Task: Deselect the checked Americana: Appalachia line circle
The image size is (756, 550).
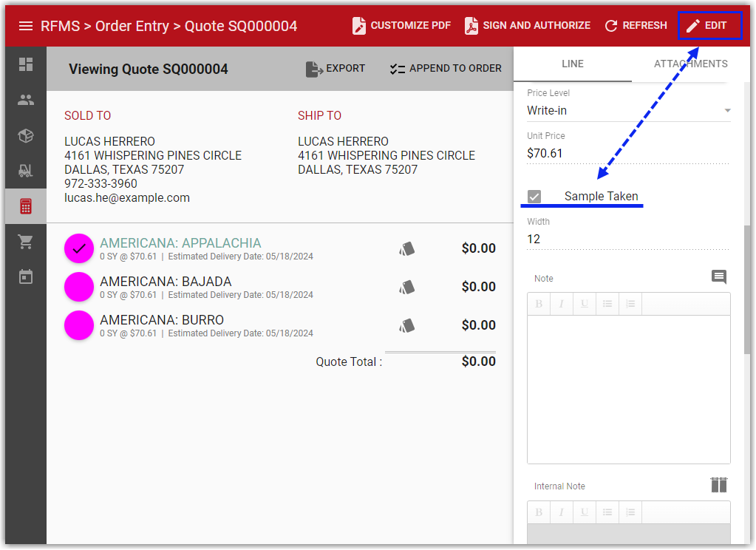Action: point(79,248)
